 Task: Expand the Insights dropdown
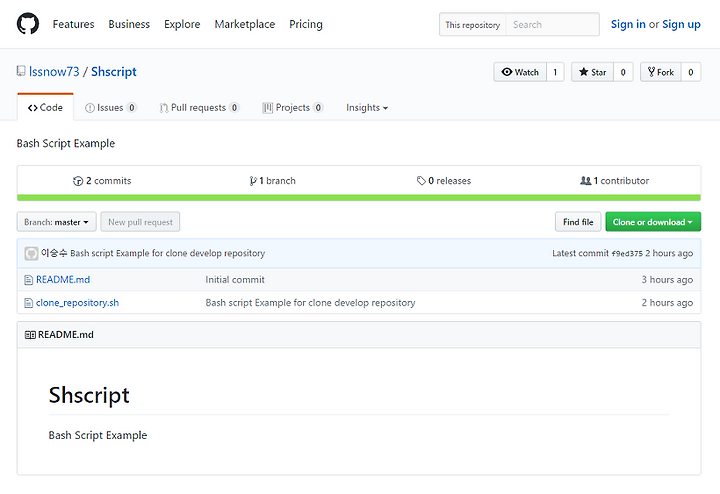tap(367, 107)
